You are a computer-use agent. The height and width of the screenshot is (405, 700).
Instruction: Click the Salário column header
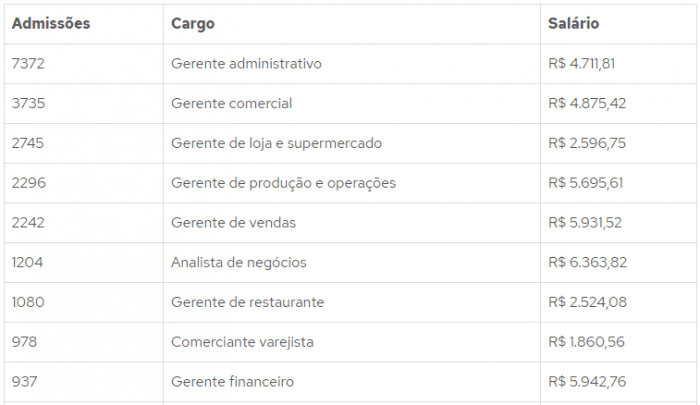click(x=574, y=23)
